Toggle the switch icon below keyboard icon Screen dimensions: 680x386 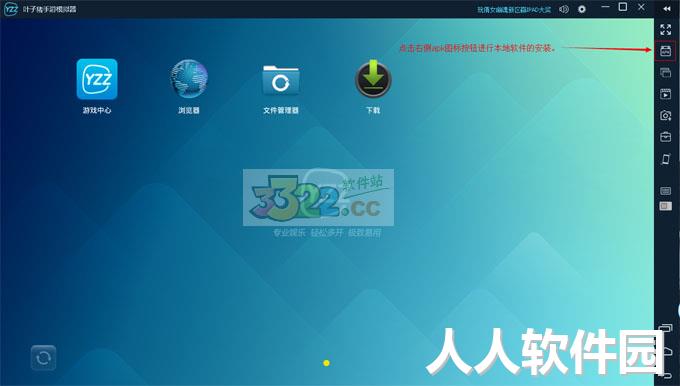(665, 206)
